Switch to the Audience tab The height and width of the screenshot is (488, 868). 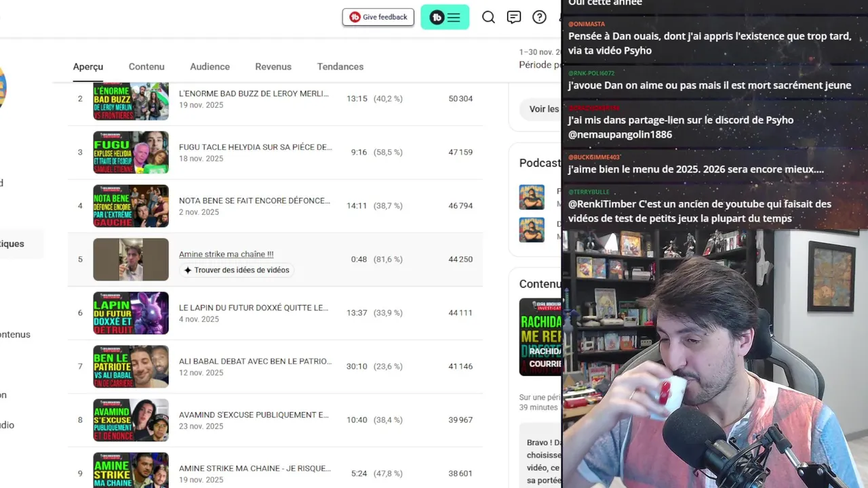[x=210, y=66]
